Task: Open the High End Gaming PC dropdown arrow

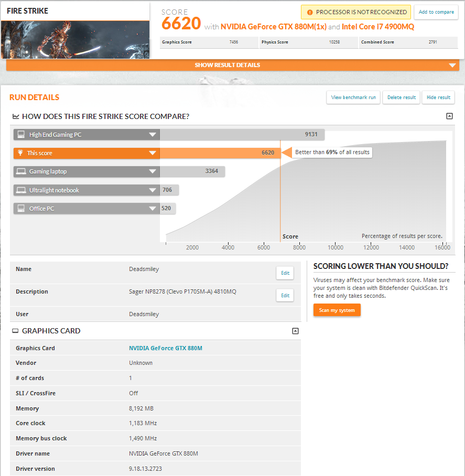Action: [x=153, y=135]
